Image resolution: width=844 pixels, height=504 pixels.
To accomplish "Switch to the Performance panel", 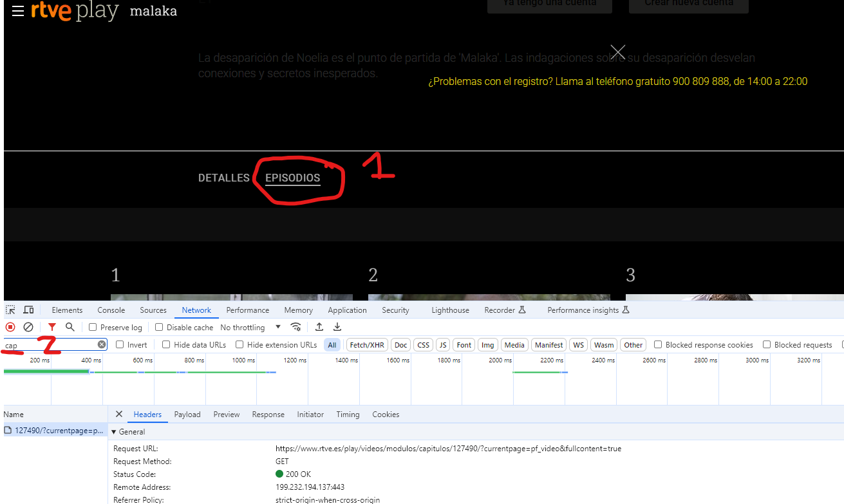I will (248, 310).
